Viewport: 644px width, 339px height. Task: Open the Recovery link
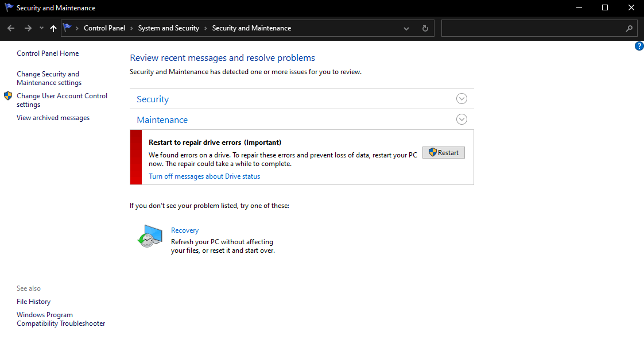click(185, 230)
